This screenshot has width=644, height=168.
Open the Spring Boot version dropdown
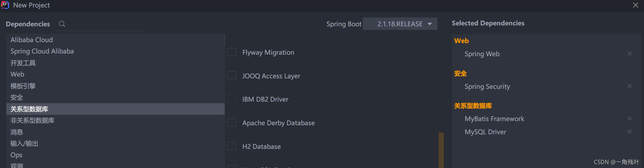[x=400, y=24]
